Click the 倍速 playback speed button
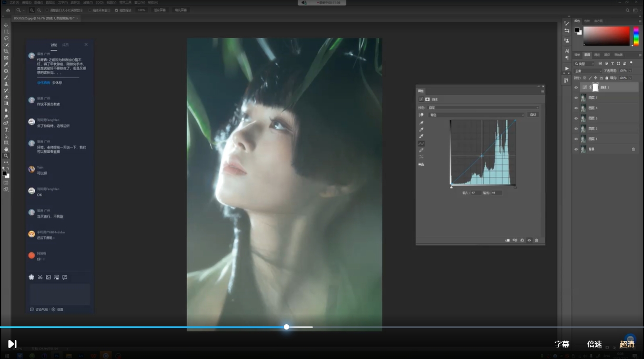 (595, 344)
